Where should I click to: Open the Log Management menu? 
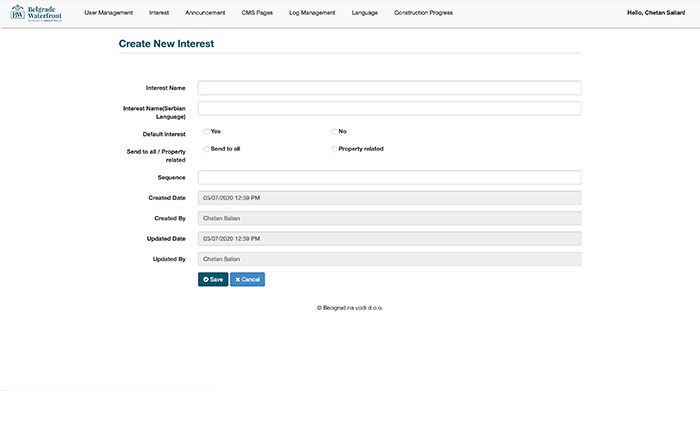[312, 13]
